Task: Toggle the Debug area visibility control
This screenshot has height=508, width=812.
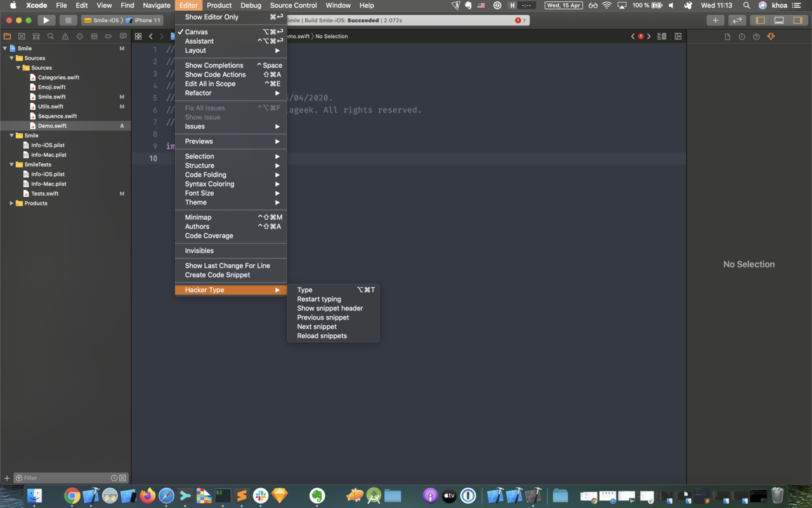Action: 778,20
